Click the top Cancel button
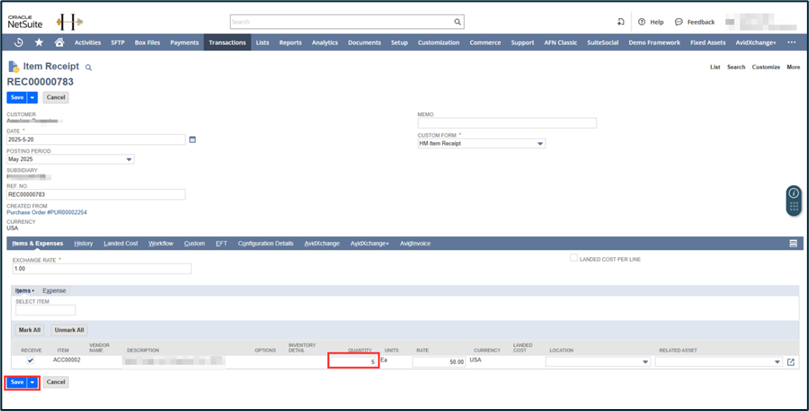Screen dimensions: 809x411 pyautogui.click(x=56, y=97)
